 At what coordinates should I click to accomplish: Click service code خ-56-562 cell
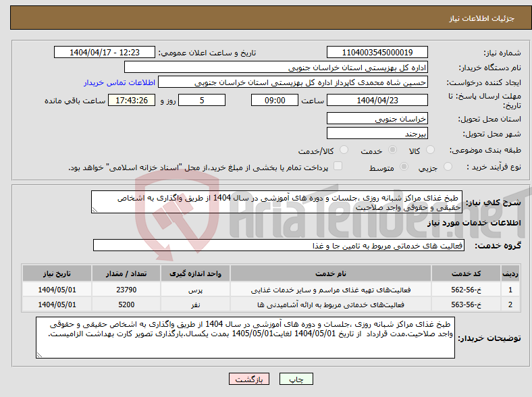tap(467, 290)
